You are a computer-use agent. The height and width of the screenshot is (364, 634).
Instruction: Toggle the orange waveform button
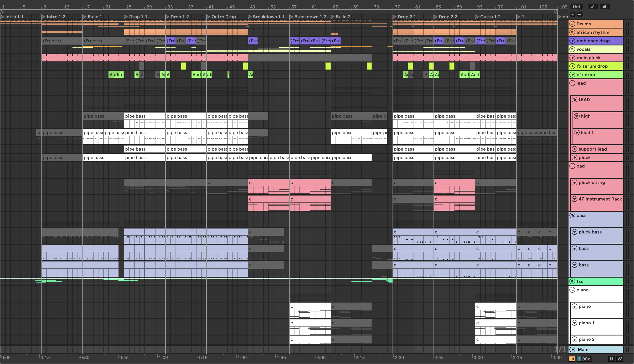[x=572, y=359]
